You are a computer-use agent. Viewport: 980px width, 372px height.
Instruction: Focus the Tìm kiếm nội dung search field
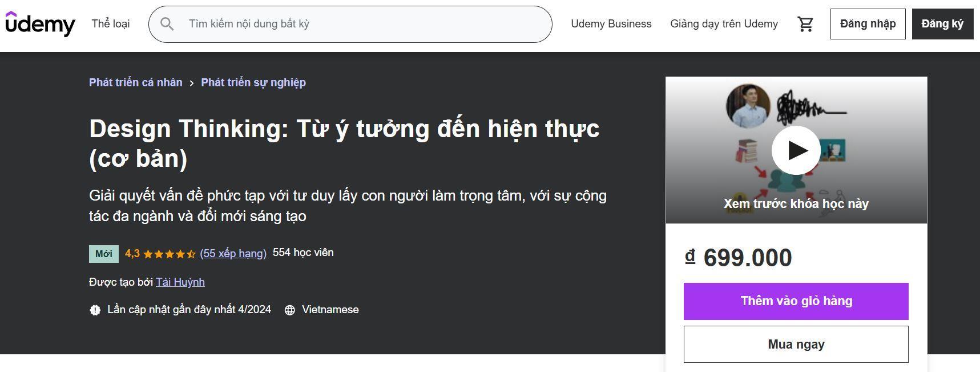350,24
